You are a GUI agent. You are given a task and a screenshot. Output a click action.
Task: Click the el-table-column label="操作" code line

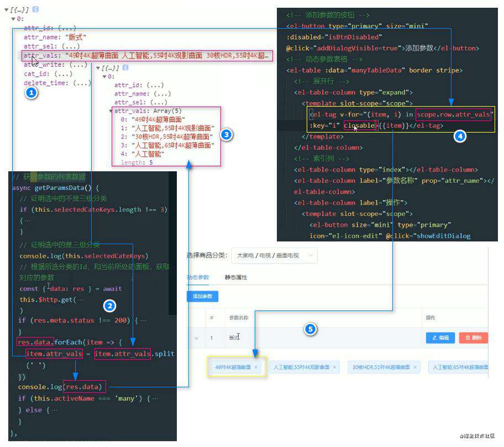pos(350,203)
